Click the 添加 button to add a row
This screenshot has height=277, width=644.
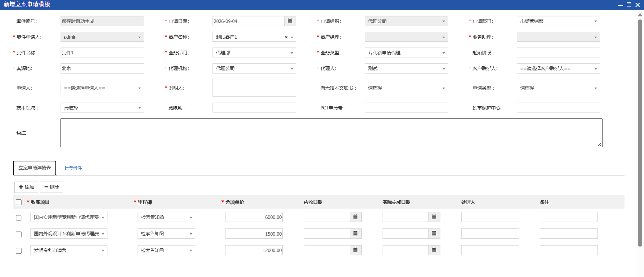26,187
